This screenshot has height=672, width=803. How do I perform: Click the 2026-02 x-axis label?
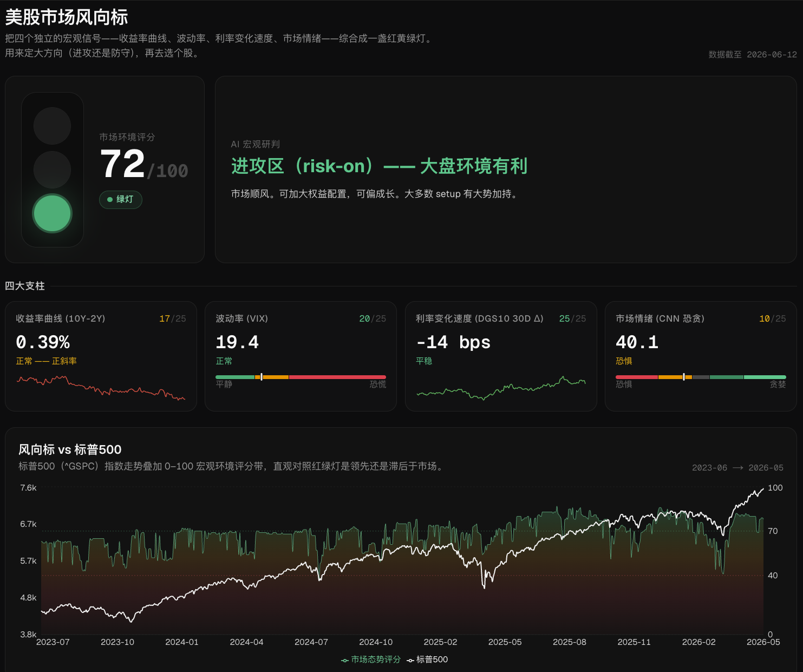699,642
